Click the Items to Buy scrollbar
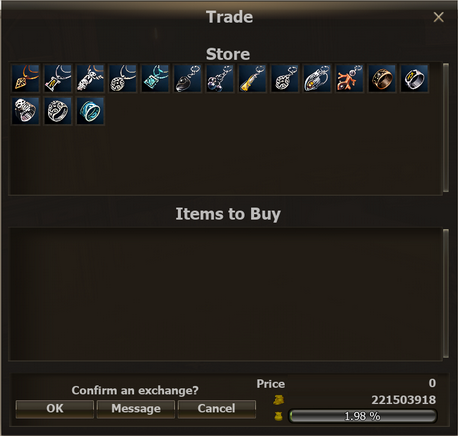 (446, 294)
